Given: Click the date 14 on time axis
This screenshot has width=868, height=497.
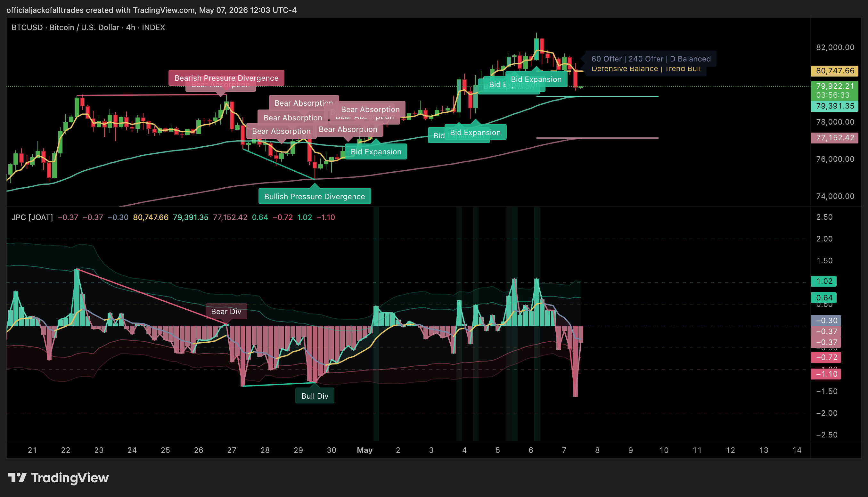Looking at the screenshot, I should (797, 450).
